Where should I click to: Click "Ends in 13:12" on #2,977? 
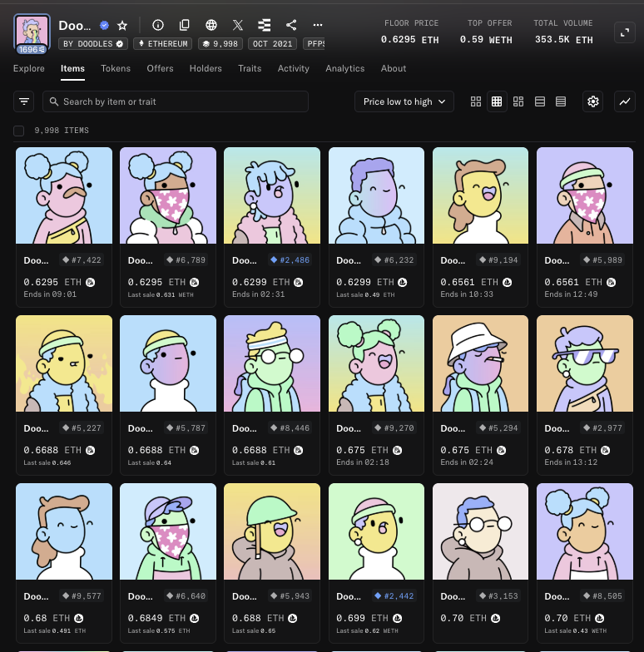click(571, 462)
